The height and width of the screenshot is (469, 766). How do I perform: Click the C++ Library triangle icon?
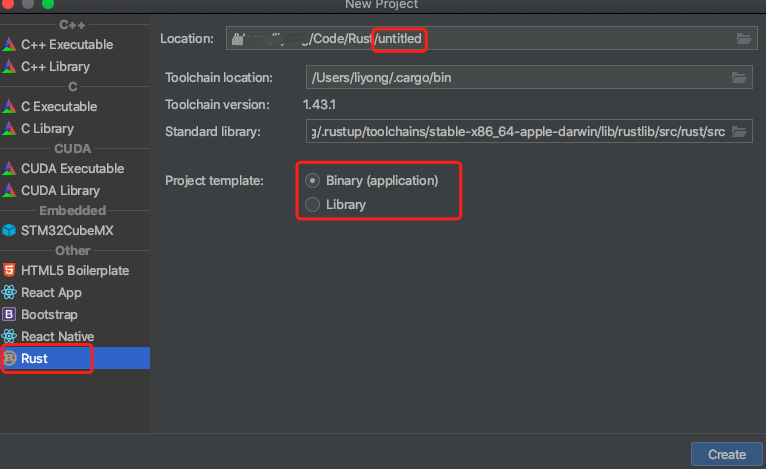[9, 66]
